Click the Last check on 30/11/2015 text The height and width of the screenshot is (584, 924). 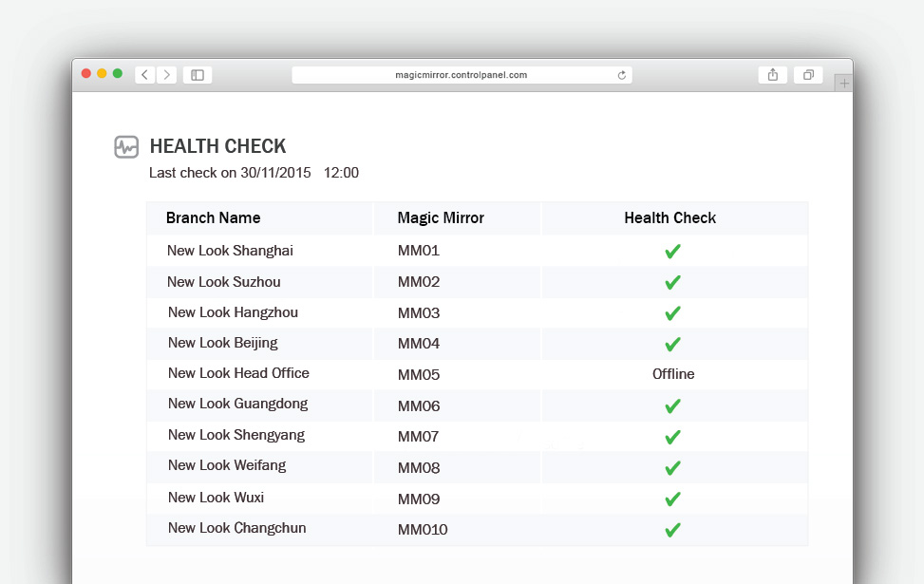230,173
